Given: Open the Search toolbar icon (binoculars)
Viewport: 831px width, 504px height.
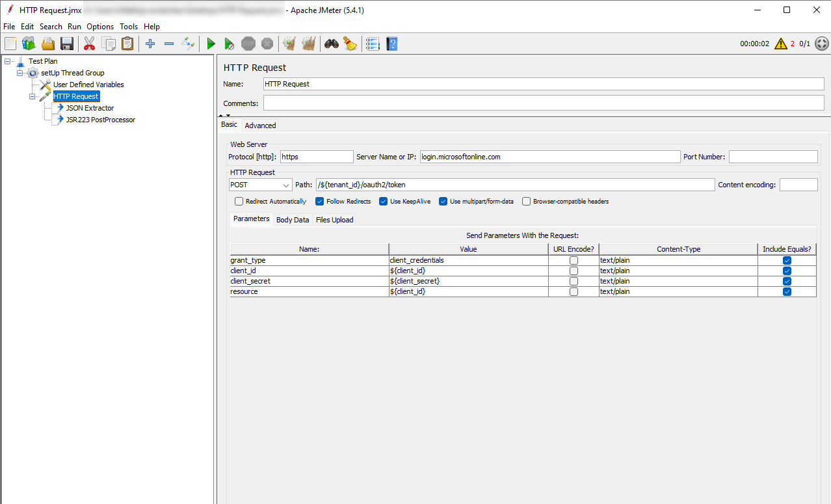Looking at the screenshot, I should 331,44.
